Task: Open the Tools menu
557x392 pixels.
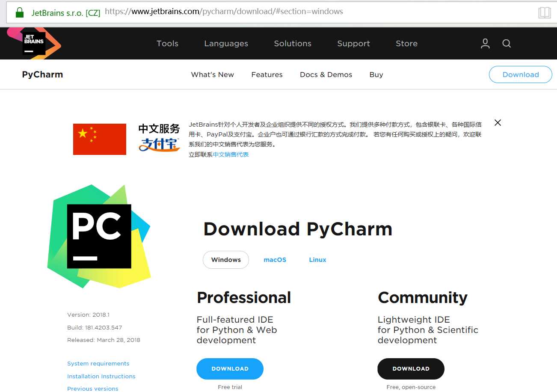Action: [x=167, y=44]
